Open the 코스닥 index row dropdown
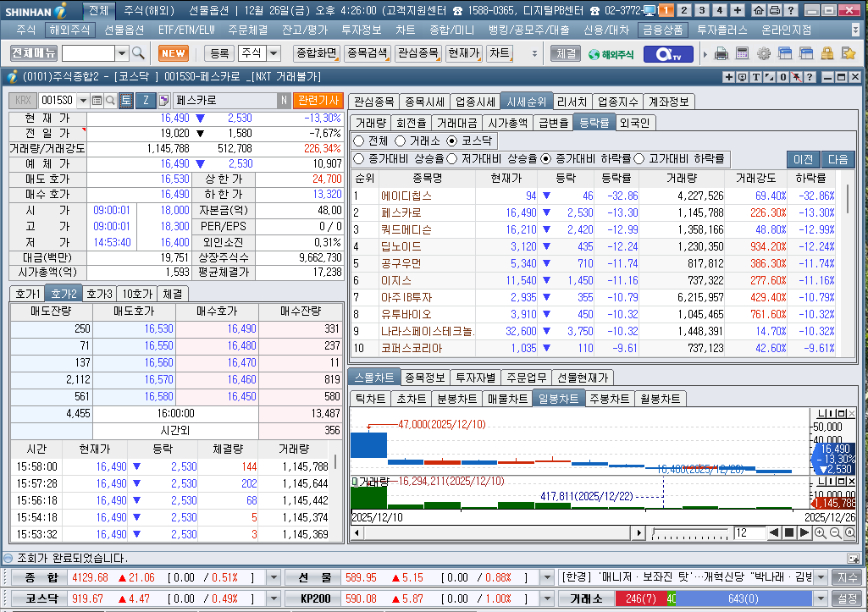Screen dimensions: 868x612 click(x=274, y=598)
